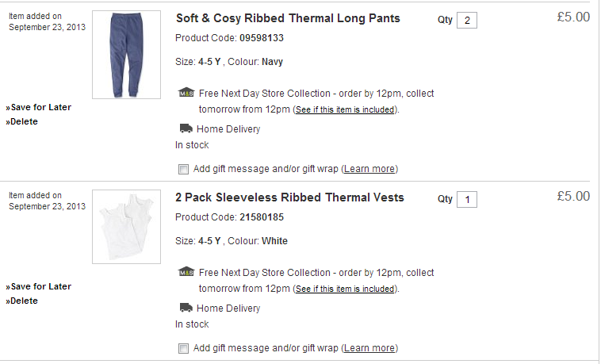601x364 pixels.
Task: Tick gift wrap checkbox for sleeveless thermal vests
Action: pyautogui.click(x=184, y=348)
